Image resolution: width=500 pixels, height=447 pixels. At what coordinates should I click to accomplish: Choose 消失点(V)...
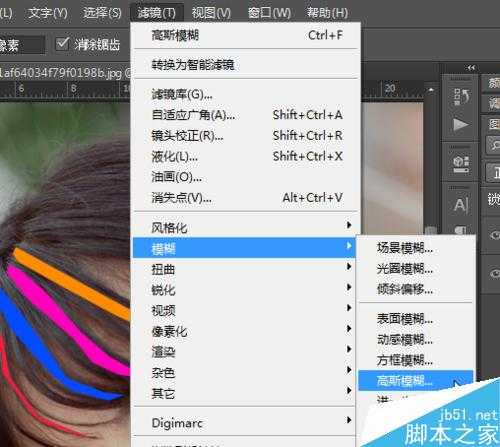click(246, 198)
